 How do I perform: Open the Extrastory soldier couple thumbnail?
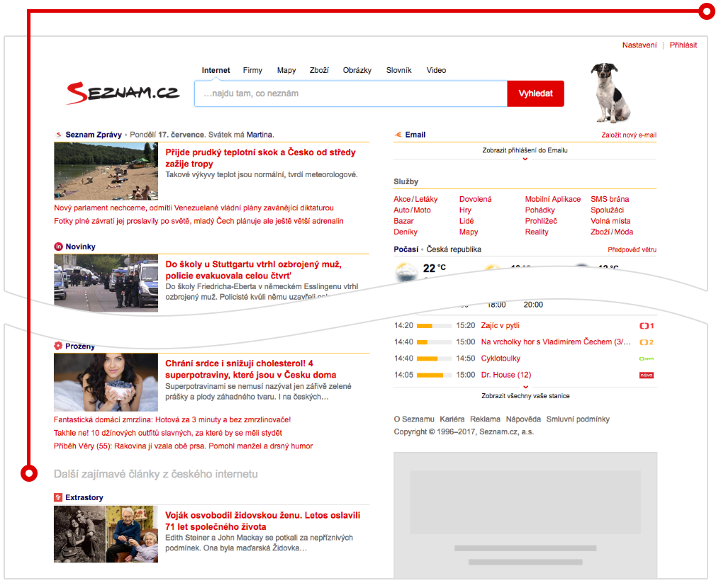(x=106, y=534)
